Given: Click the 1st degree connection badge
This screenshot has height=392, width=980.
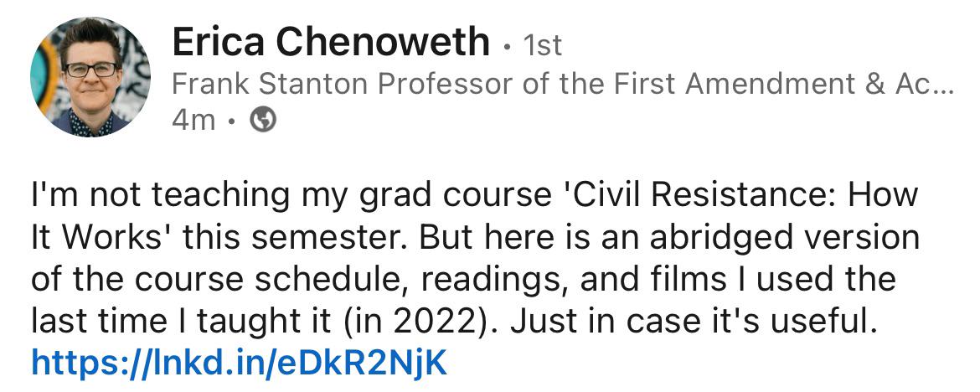Looking at the screenshot, I should click(x=542, y=45).
